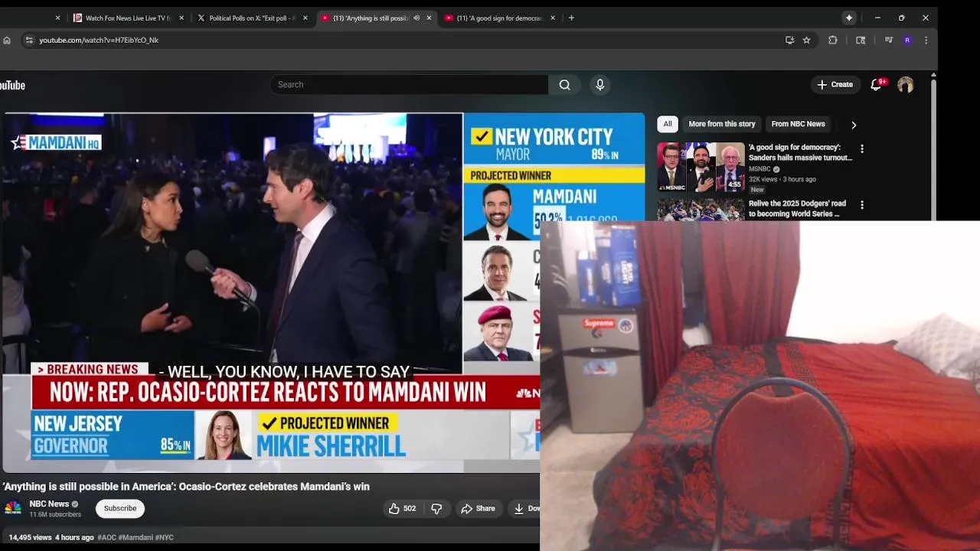Subscribe to NBC News channel
This screenshot has height=551, width=980.
click(120, 509)
